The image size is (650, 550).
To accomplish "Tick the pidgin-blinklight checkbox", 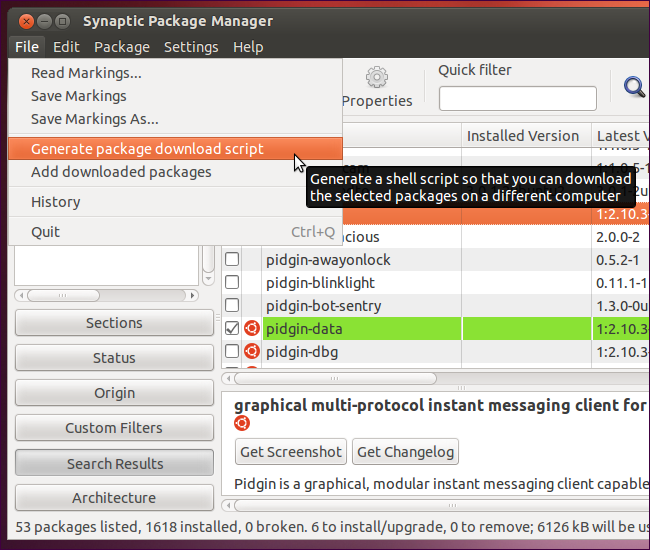I will [232, 282].
